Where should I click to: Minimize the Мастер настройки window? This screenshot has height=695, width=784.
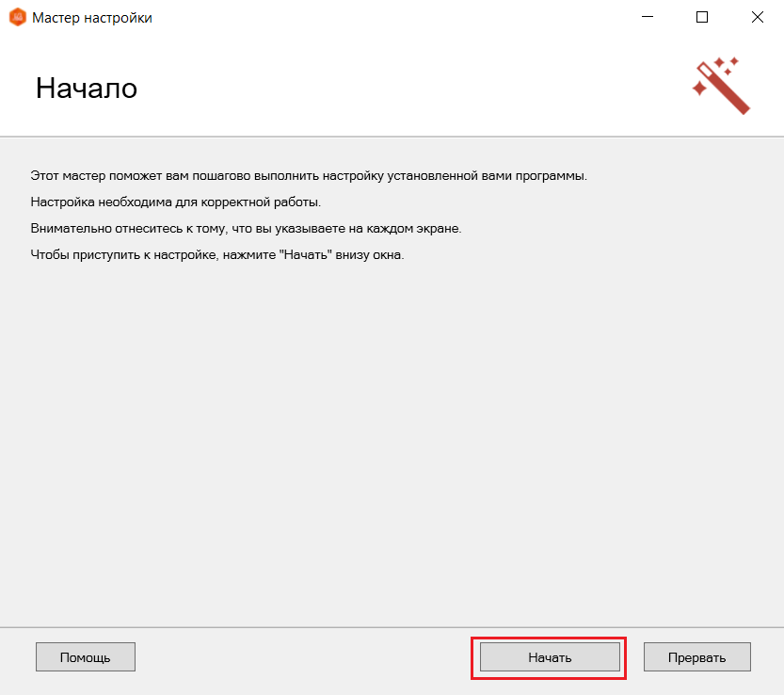click(648, 17)
